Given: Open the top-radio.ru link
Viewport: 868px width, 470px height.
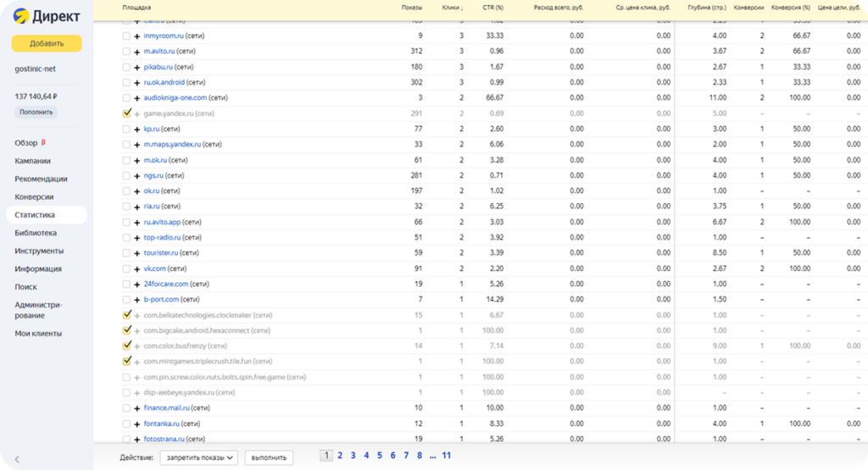Looking at the screenshot, I should tap(162, 237).
